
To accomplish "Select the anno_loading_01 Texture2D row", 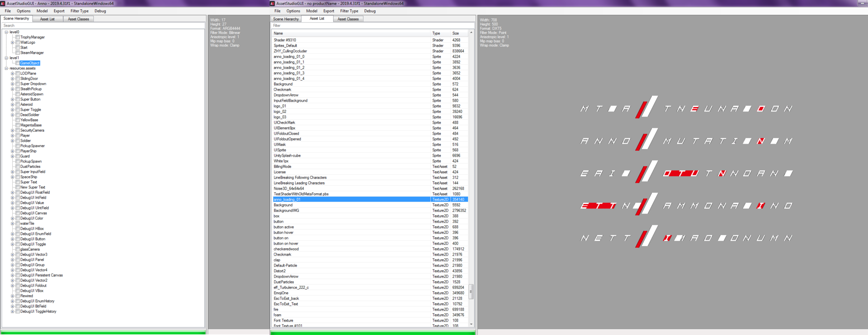I will point(370,200).
